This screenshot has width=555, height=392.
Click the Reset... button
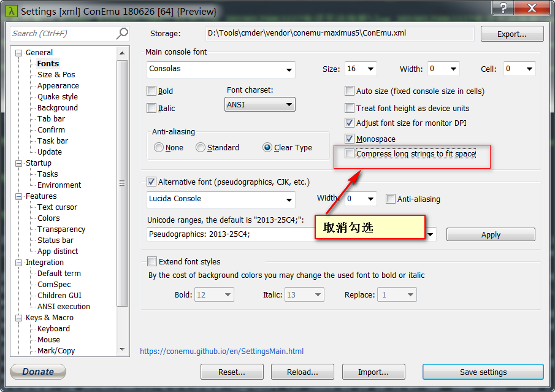(232, 372)
